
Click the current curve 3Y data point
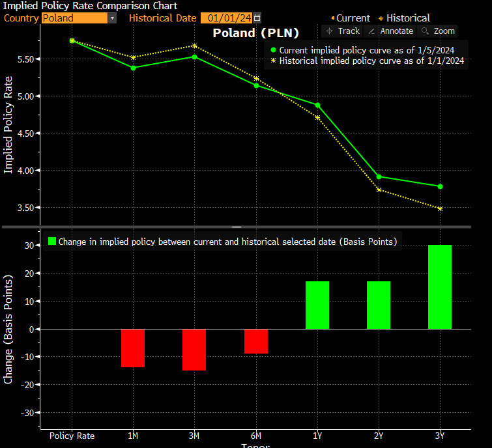pos(440,186)
